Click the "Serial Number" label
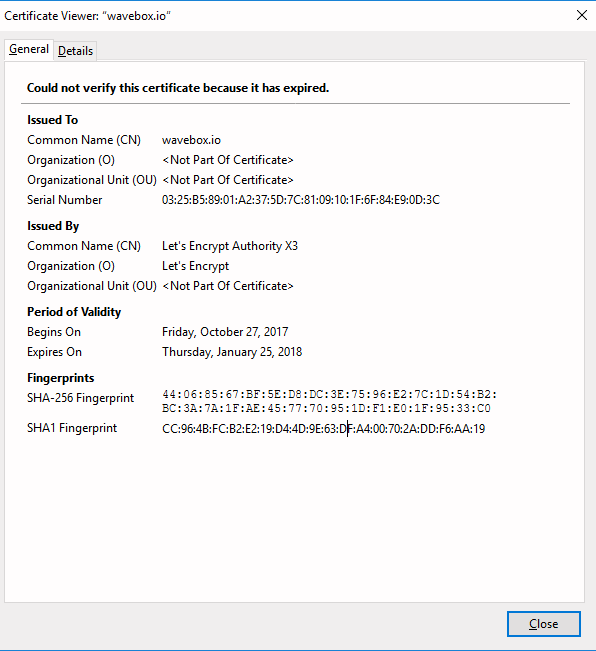The image size is (596, 651). [x=64, y=200]
